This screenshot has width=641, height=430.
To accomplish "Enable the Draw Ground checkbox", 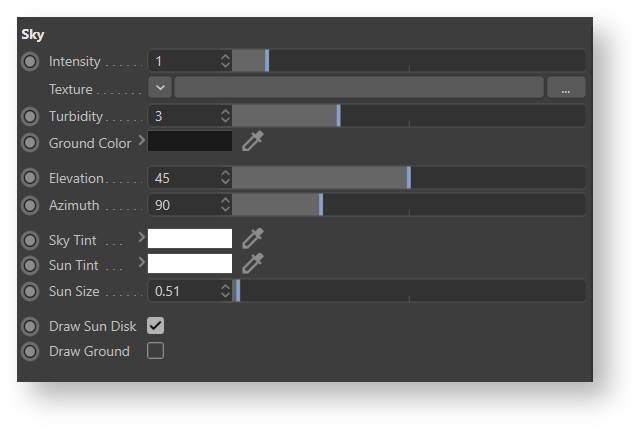I will tap(156, 351).
